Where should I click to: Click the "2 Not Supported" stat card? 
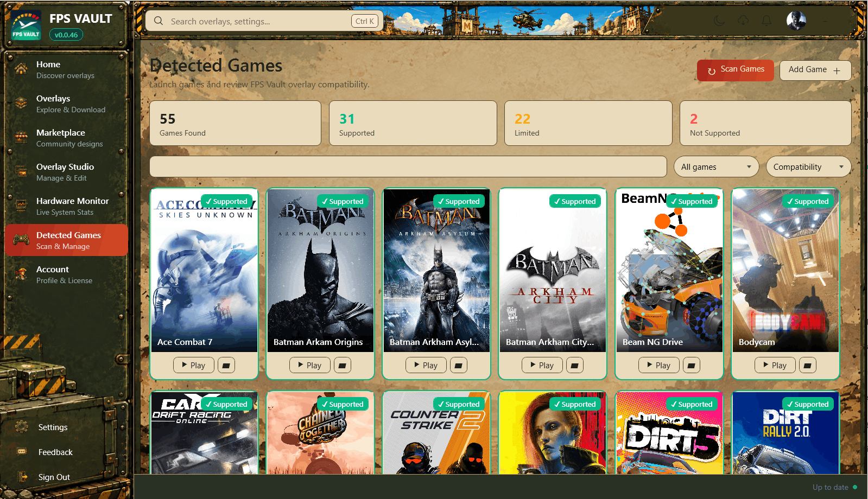(765, 123)
